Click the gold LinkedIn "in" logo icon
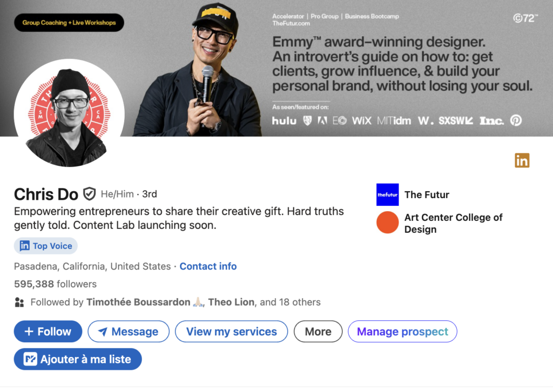Image resolution: width=553 pixels, height=392 pixels. pos(522,160)
